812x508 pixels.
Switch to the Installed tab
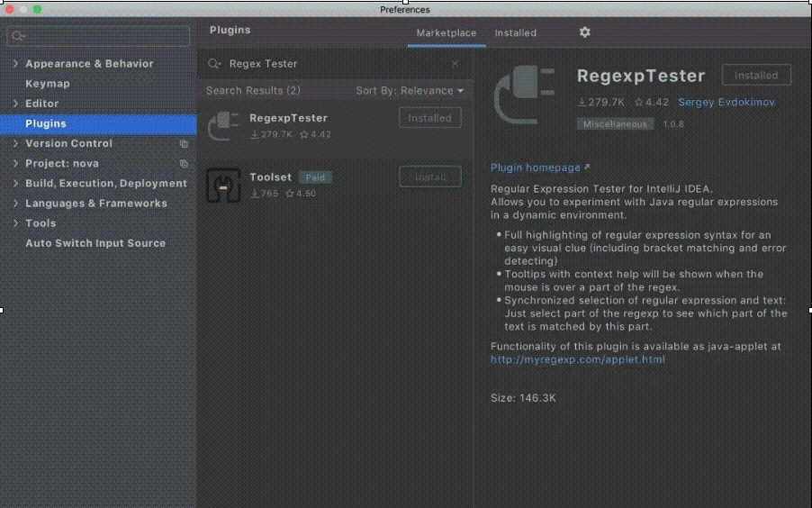[515, 33]
